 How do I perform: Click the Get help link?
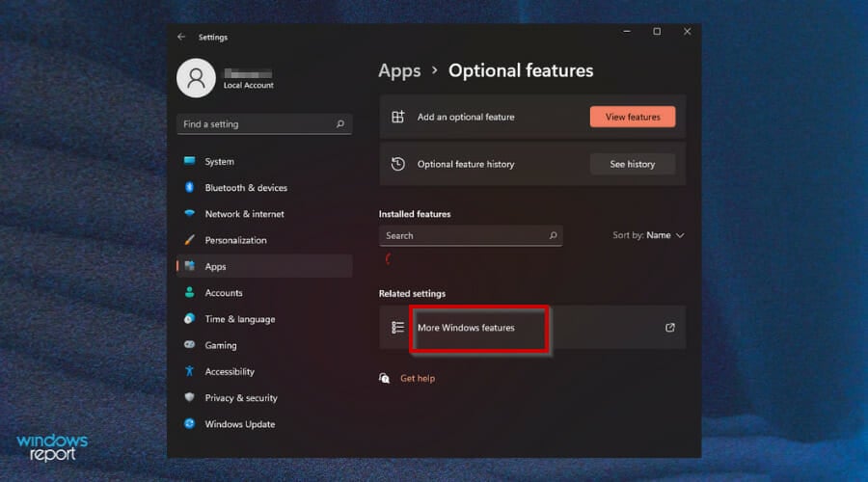tap(418, 378)
